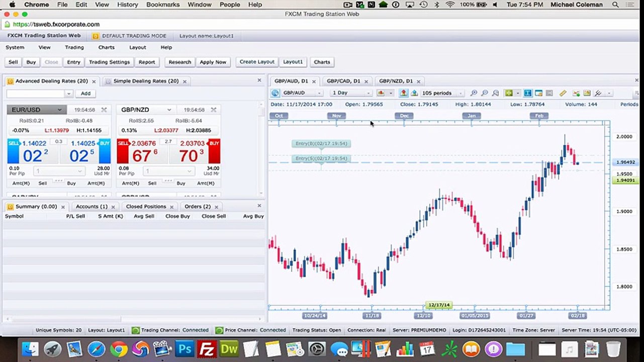Expand the EUR/USD symbol dropdown on tile
Viewport: 644px width, 362px height.
59,110
